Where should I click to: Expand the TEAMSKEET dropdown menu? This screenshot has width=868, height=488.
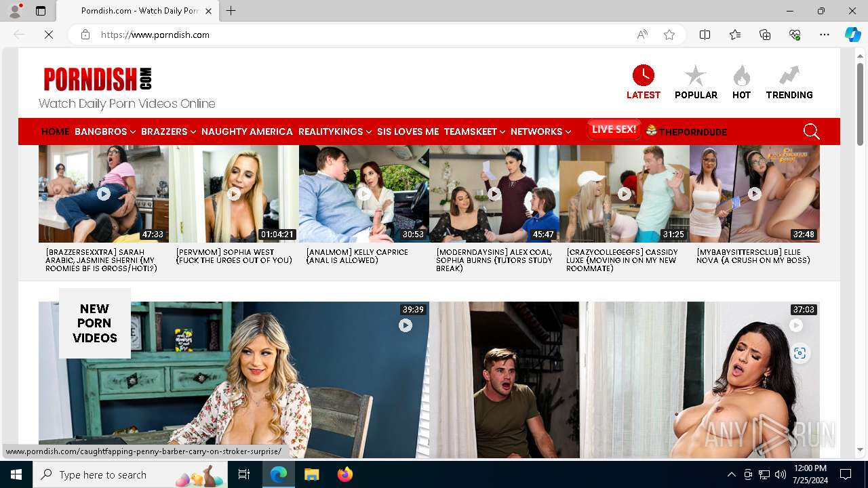475,131
